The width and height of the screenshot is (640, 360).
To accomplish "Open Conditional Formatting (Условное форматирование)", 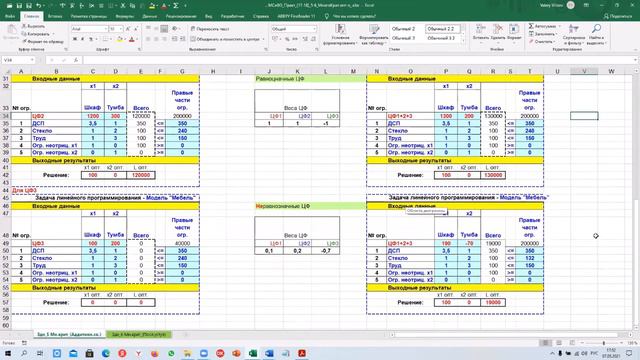I will click(x=340, y=34).
